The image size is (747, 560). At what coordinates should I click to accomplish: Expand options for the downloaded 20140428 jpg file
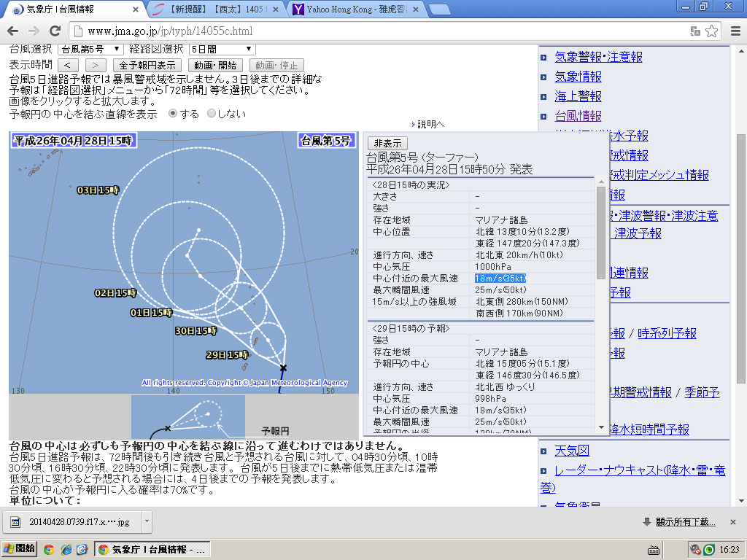(145, 522)
